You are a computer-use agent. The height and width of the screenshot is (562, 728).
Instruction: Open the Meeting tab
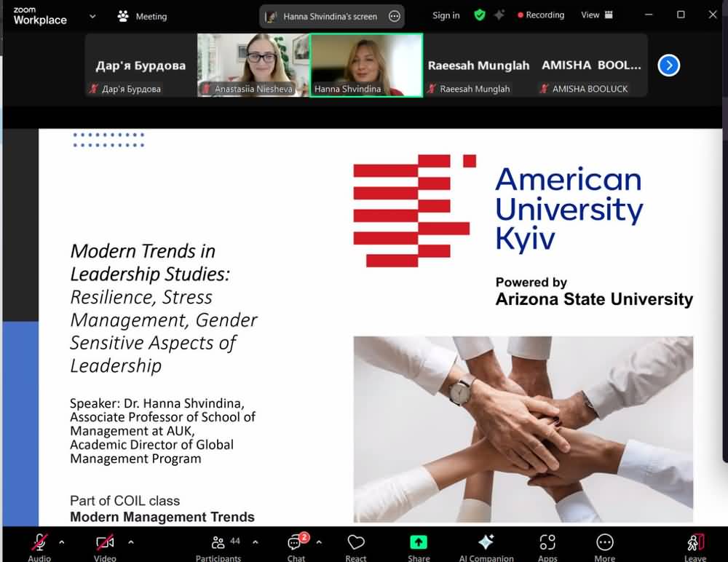(143, 16)
